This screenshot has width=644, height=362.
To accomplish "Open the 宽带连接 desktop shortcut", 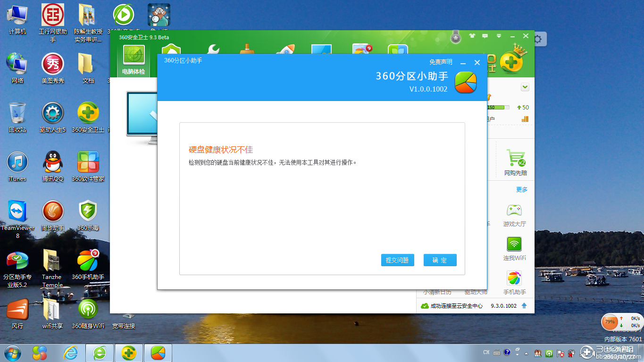I will 124,321.
